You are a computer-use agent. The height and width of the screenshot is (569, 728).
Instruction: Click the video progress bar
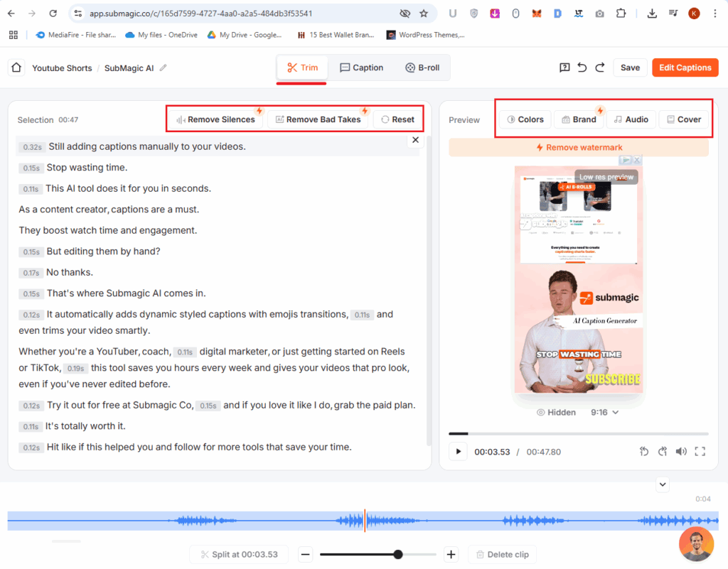tap(579, 433)
